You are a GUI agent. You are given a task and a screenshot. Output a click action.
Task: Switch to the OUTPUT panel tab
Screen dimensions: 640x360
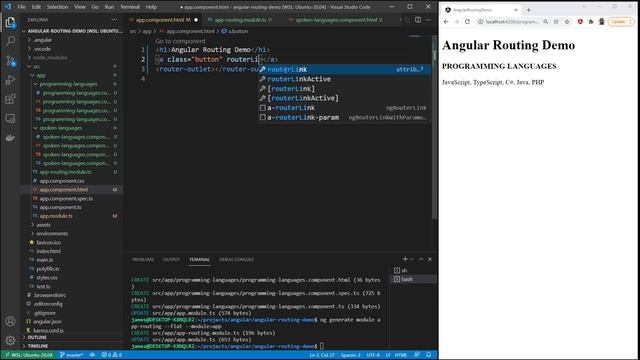point(171,260)
